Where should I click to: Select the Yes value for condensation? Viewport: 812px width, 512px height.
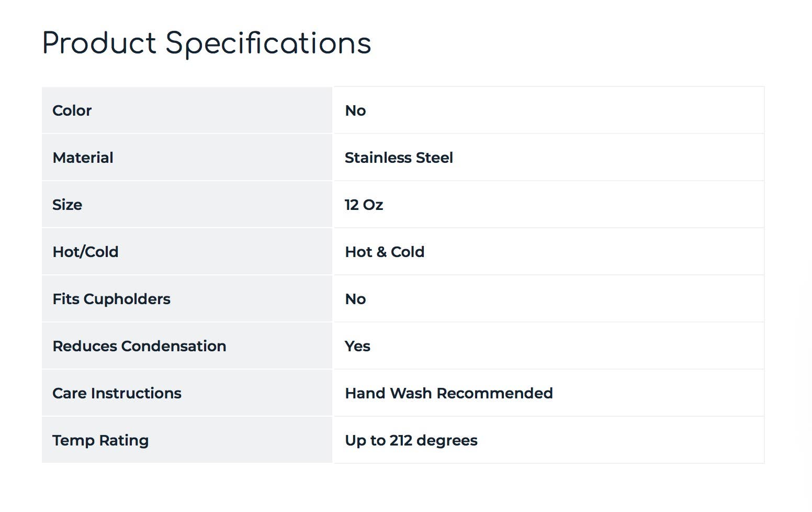(357, 346)
